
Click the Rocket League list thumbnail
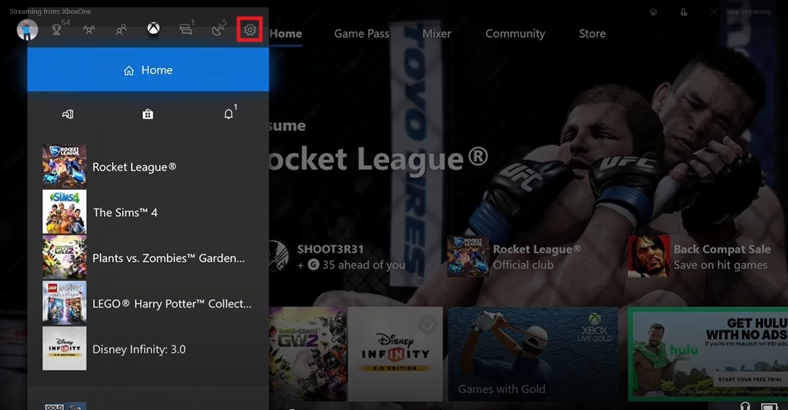pos(64,166)
